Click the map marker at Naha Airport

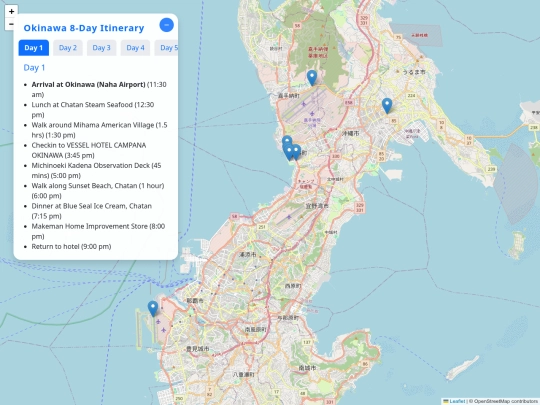pos(153,309)
